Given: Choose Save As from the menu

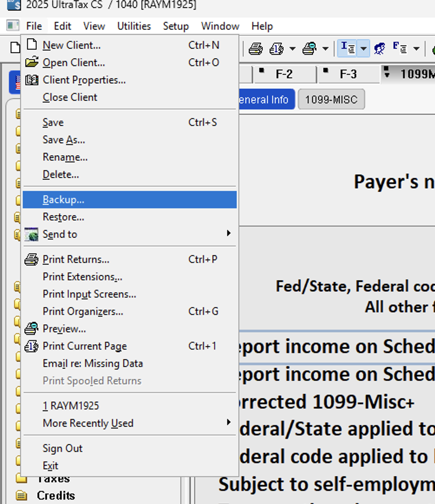Looking at the screenshot, I should click(x=130, y=140).
